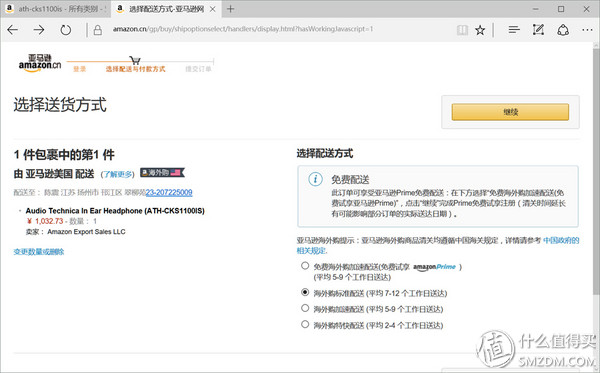
Task: Go back to the previous page
Action: click(13, 29)
